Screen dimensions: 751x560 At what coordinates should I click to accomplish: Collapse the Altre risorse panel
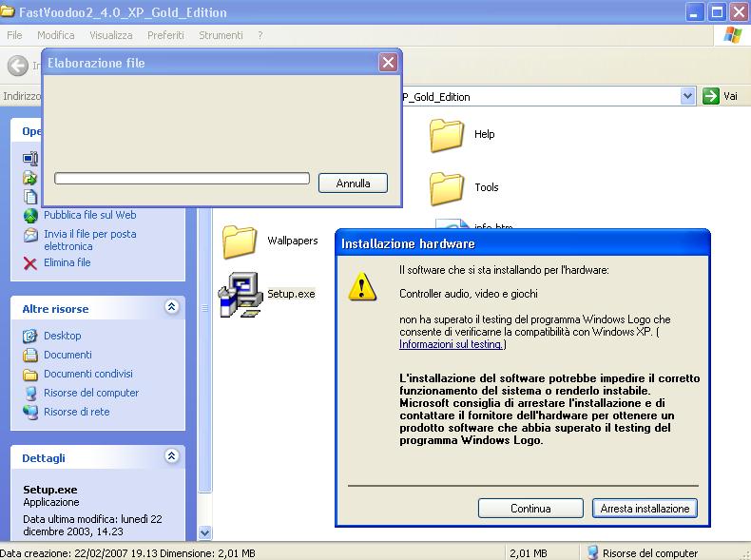[171, 306]
